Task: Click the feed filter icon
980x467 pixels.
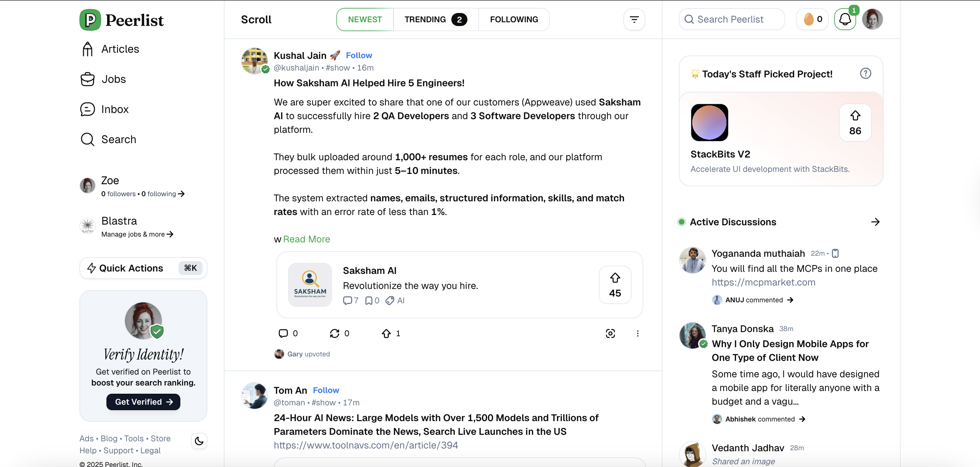Action: point(634,20)
